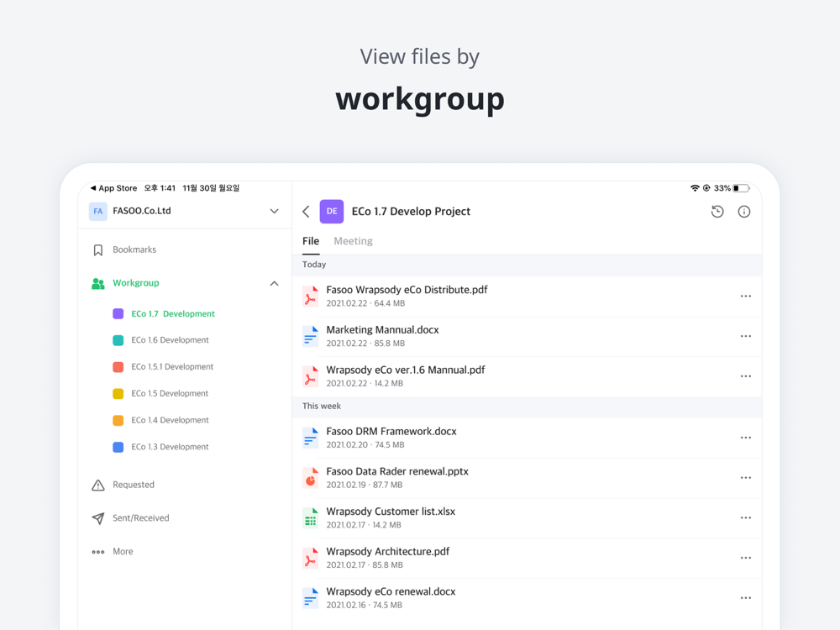Image resolution: width=840 pixels, height=630 pixels.
Task: Open options for Wrapsody Architecture.pdf
Action: [x=746, y=559]
